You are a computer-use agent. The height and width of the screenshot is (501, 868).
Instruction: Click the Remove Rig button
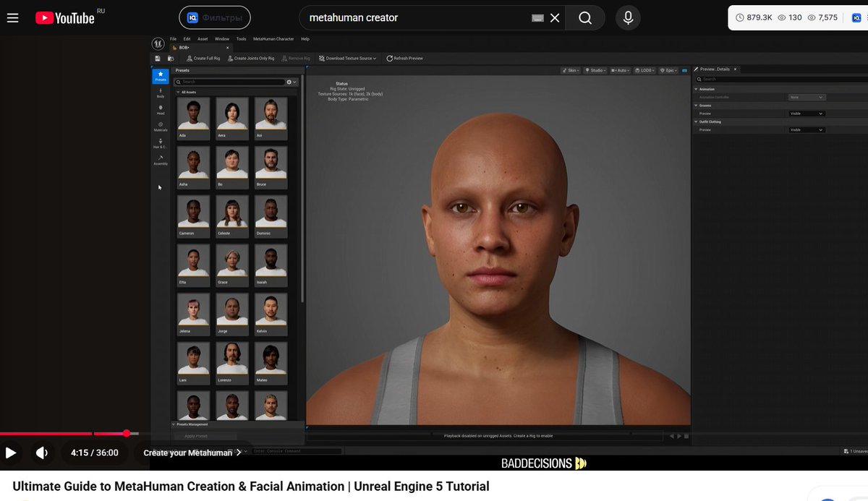(296, 59)
